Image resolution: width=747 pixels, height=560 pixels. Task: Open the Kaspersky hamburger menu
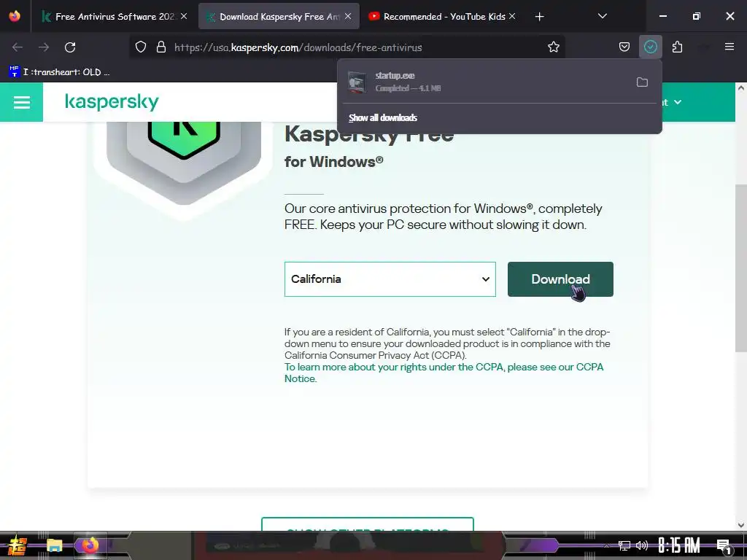pyautogui.click(x=21, y=102)
